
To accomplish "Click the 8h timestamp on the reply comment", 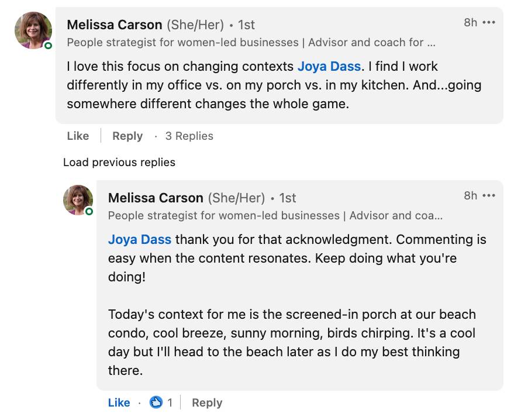I will pyautogui.click(x=470, y=195).
